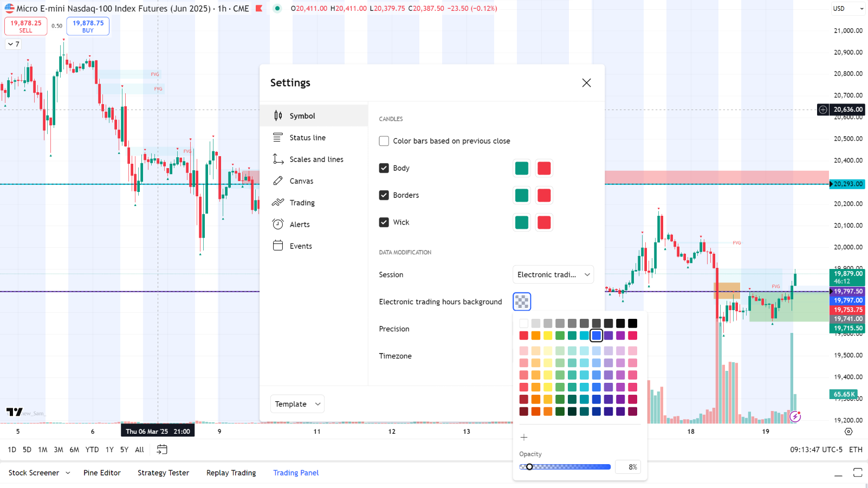The image size is (868, 488).
Task: Enable Color bars based on previous close
Action: (384, 140)
